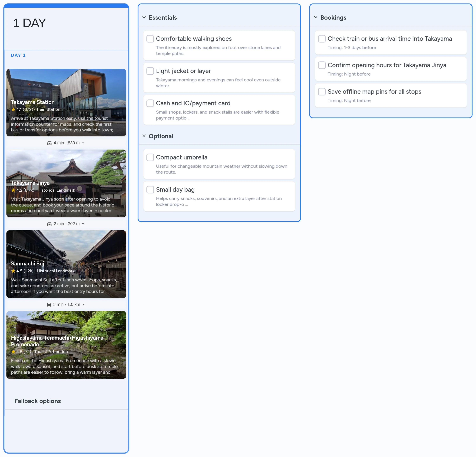The height and width of the screenshot is (457, 476).
Task: Expand travel options after Takayama Station
Action: [x=84, y=143]
